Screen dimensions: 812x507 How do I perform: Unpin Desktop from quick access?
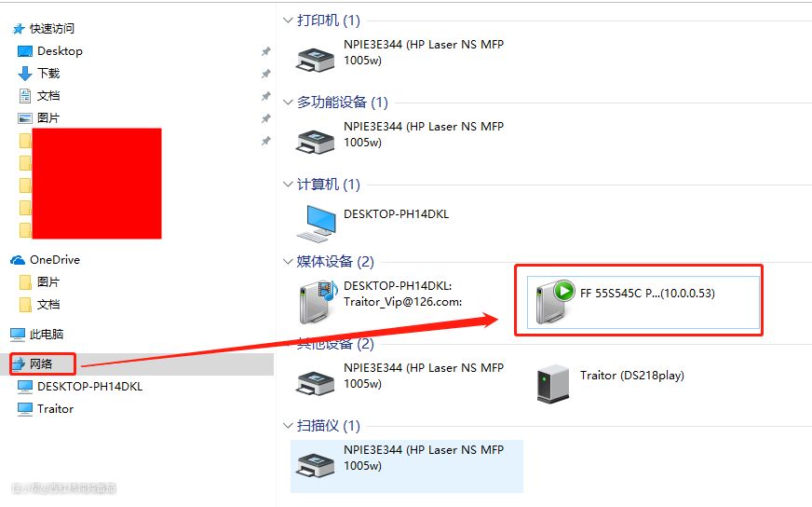click(x=265, y=51)
